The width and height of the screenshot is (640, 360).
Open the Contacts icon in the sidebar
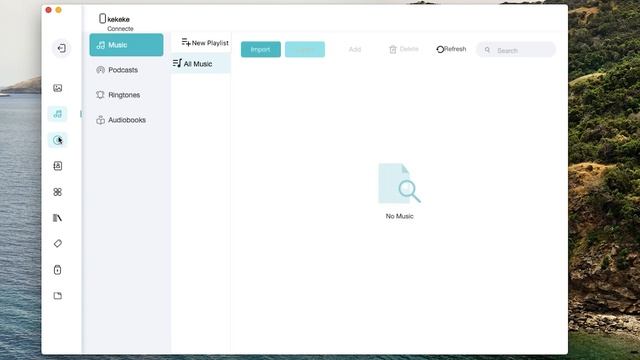[x=58, y=166]
